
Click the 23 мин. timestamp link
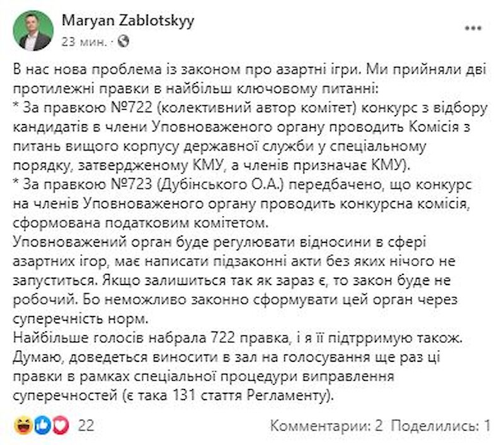pyautogui.click(x=84, y=42)
